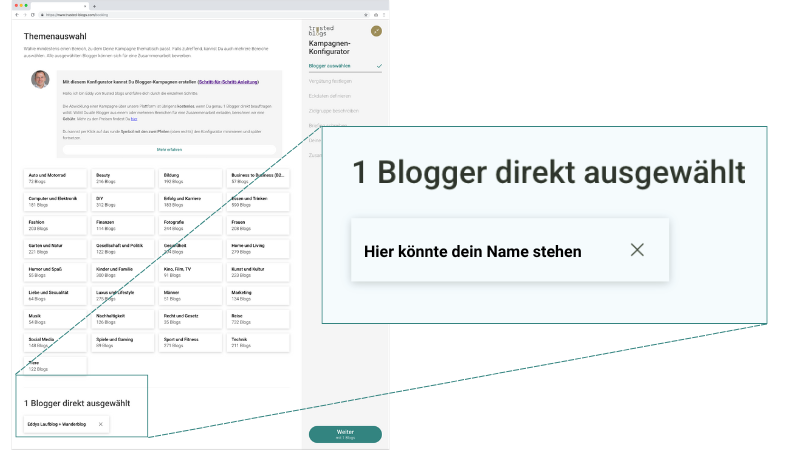800x450 pixels.
Task: Open 'Eckdaten definieren' step
Action: point(330,96)
